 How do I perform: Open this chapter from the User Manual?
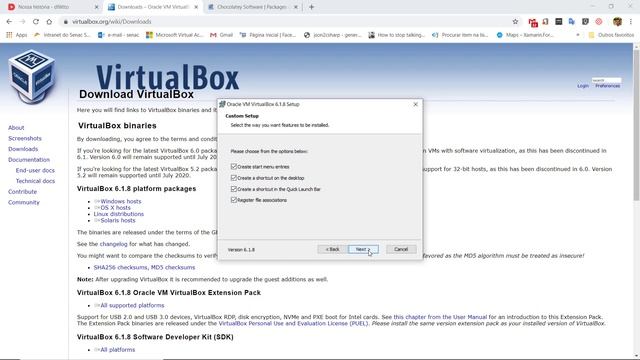[x=440, y=317]
